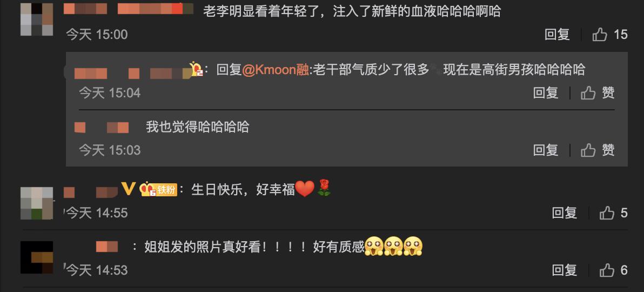Reply to the 15:00 comment
This screenshot has height=292, width=644.
click(557, 35)
